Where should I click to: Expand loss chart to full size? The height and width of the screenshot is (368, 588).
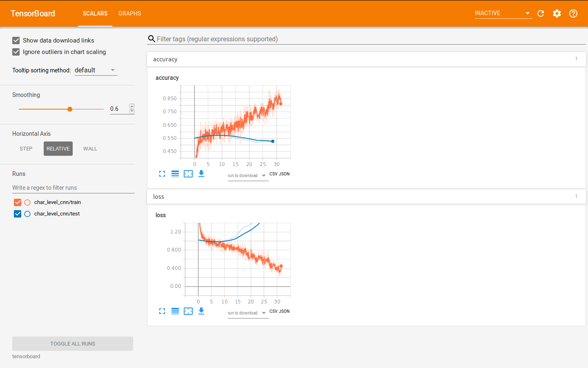point(162,311)
